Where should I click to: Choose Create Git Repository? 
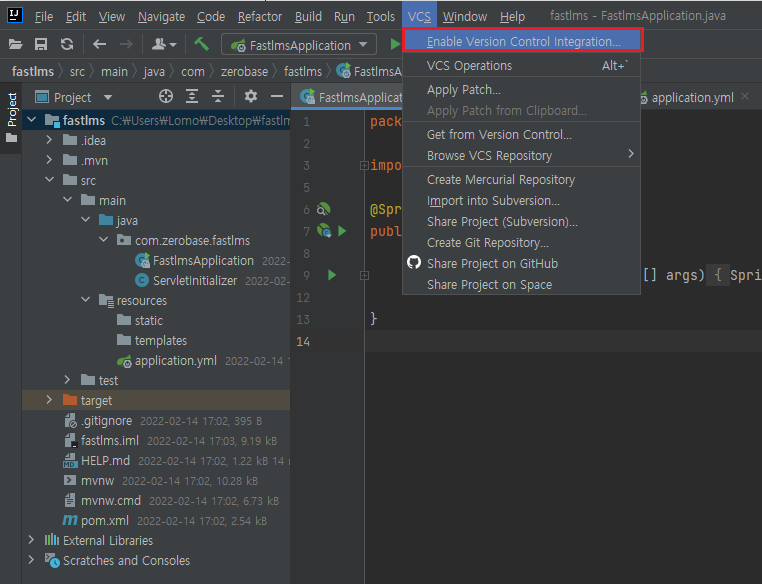[x=521, y=242]
